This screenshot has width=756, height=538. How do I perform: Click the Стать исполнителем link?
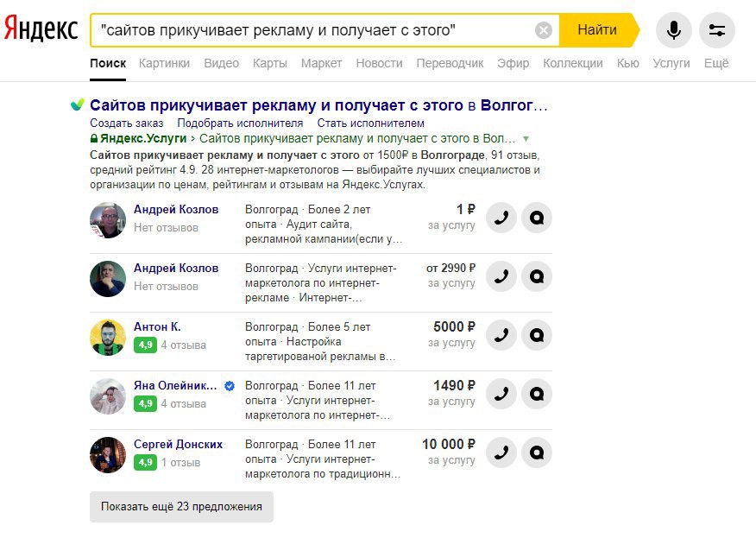point(371,123)
